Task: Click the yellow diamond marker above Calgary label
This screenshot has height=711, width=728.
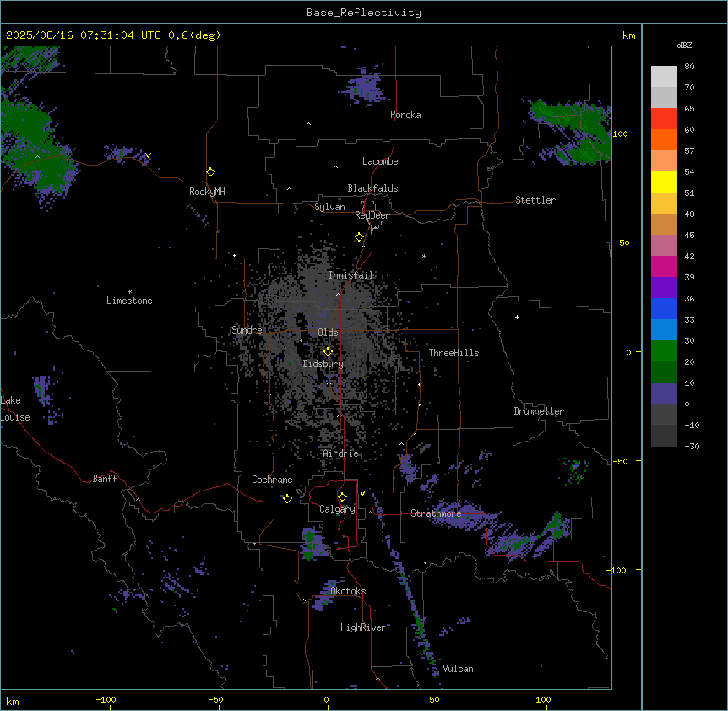Action: tap(342, 497)
